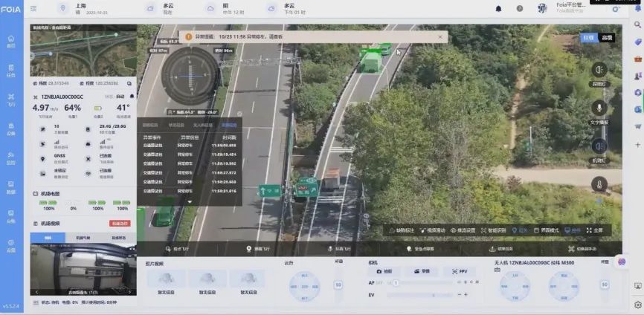The height and width of the screenshot is (315, 644).
Task: Open the Foia platform user account dropdown
Action: (x=573, y=8)
